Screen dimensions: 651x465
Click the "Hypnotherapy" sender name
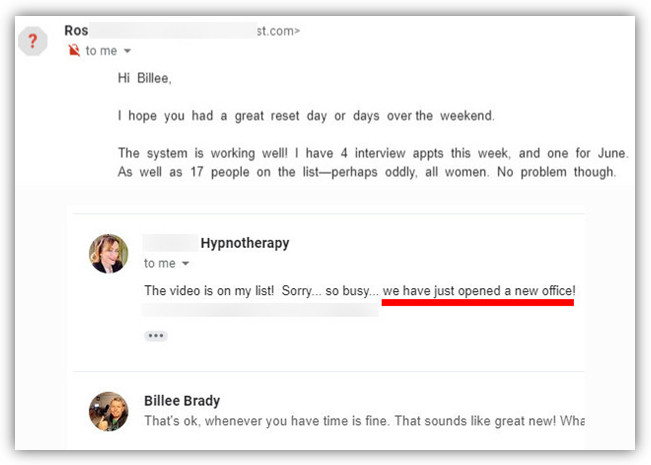pyautogui.click(x=244, y=243)
